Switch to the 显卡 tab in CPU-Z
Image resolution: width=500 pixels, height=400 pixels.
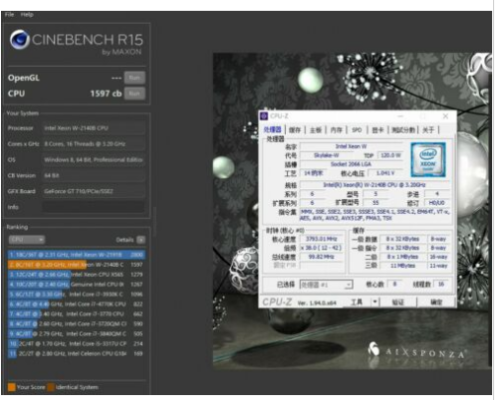click(x=377, y=130)
